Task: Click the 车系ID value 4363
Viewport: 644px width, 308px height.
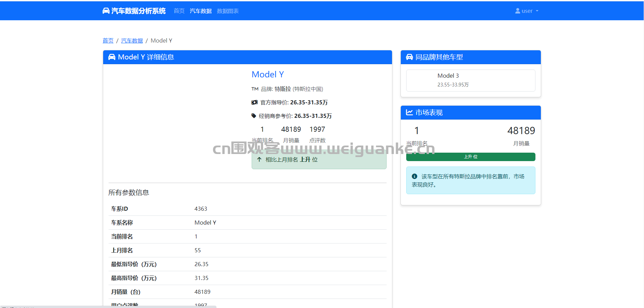Action: [x=201, y=209]
